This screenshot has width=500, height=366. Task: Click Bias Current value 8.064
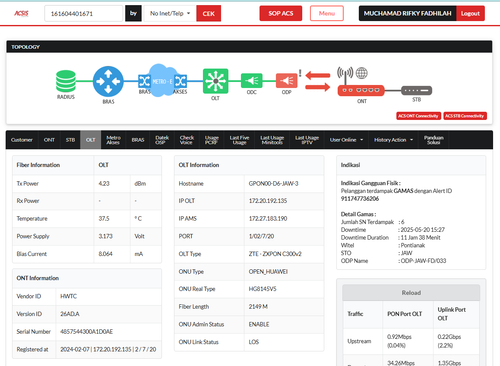[x=105, y=254]
